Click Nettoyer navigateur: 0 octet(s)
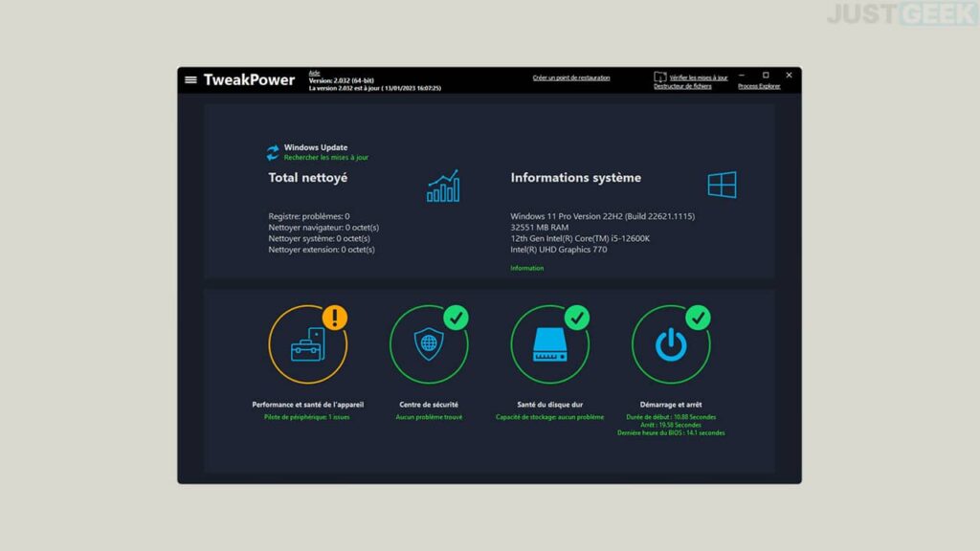Image resolution: width=980 pixels, height=551 pixels. [323, 228]
